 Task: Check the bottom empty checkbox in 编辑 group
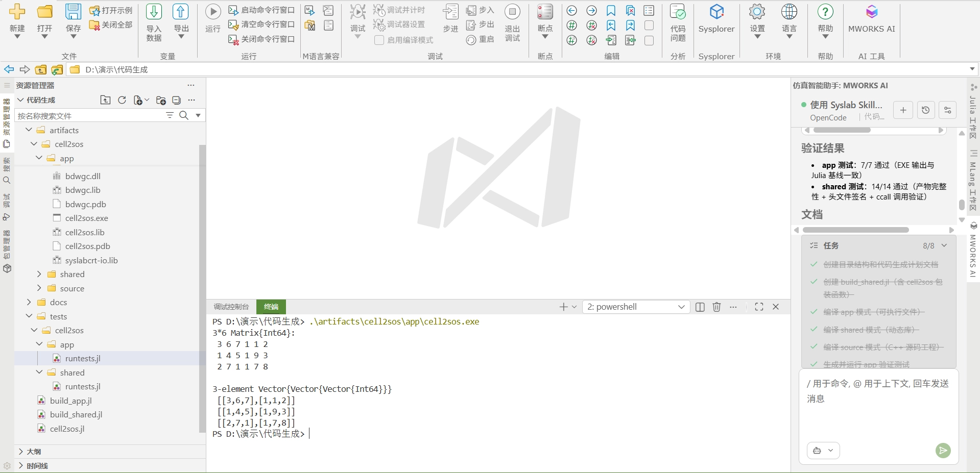[x=649, y=40]
